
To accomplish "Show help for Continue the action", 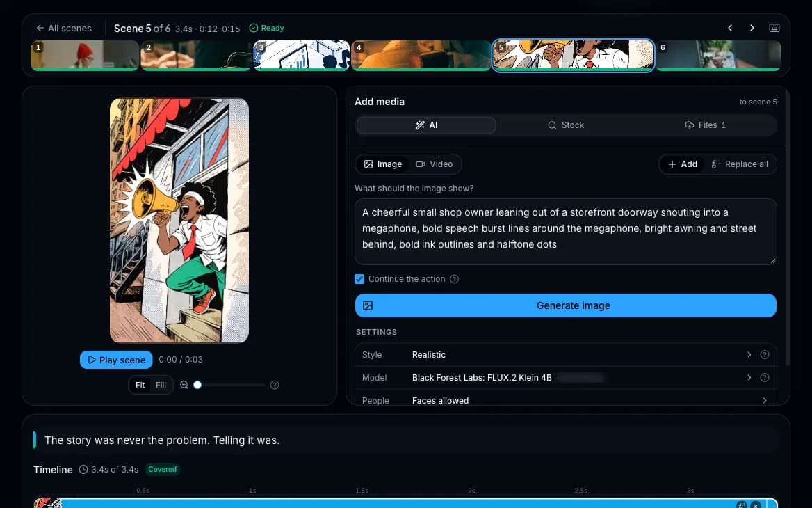I will tap(454, 279).
